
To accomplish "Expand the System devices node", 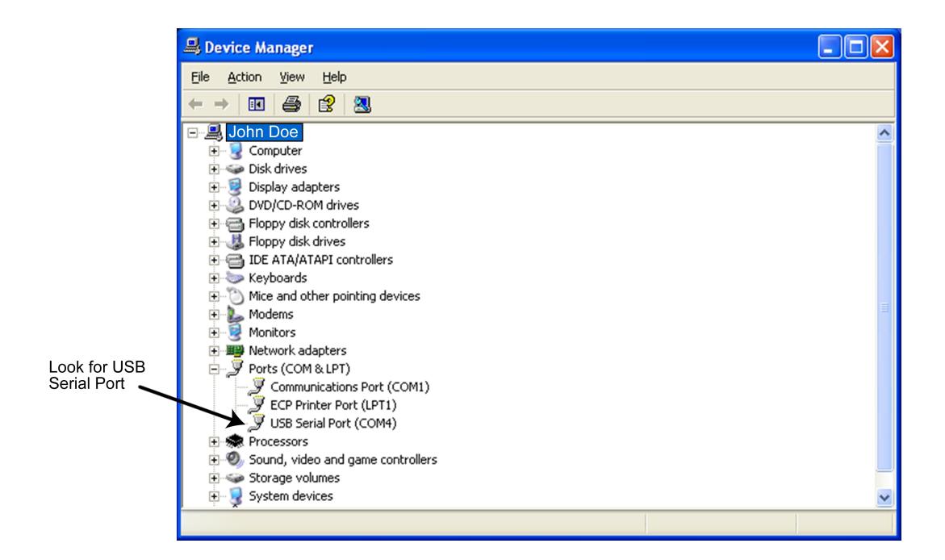I will tap(214, 496).
